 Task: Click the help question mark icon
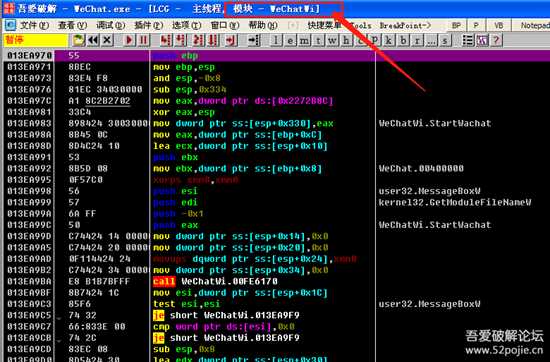(x=496, y=40)
